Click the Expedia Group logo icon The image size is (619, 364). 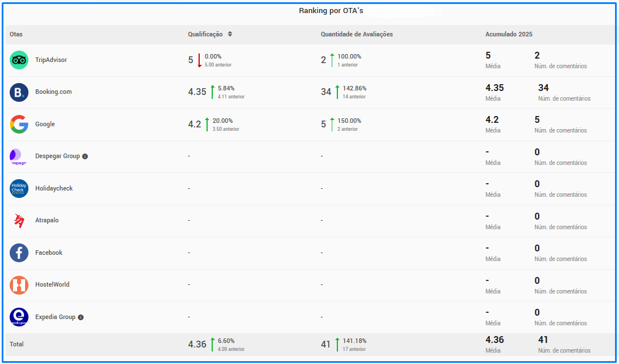tap(19, 317)
